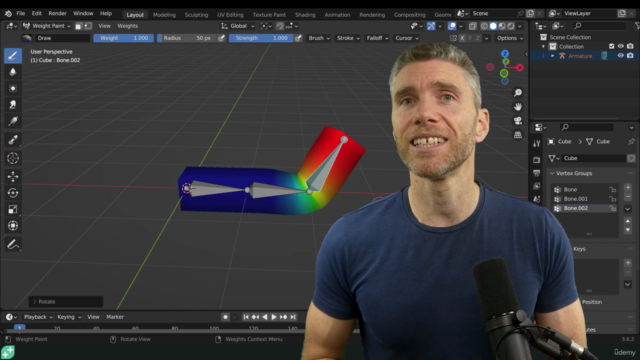Viewport: 640px width, 360px height.
Task: Open the Global orientation dropdown
Action: pos(238,26)
